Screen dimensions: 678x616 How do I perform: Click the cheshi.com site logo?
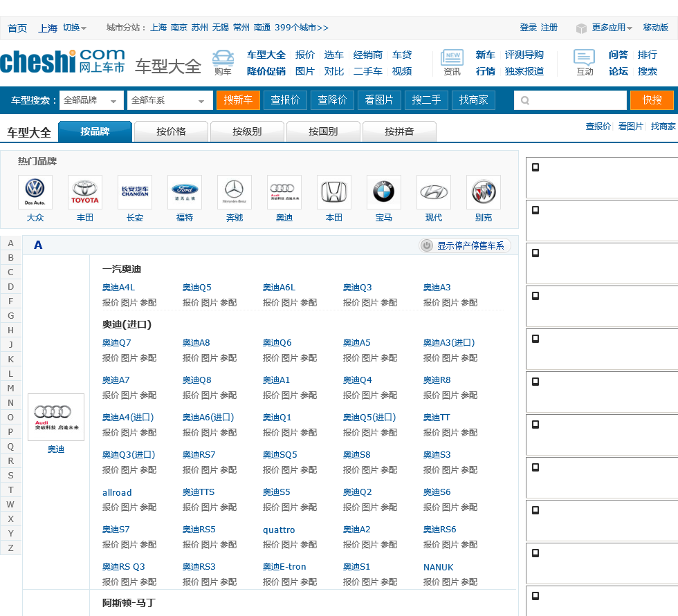pos(63,61)
